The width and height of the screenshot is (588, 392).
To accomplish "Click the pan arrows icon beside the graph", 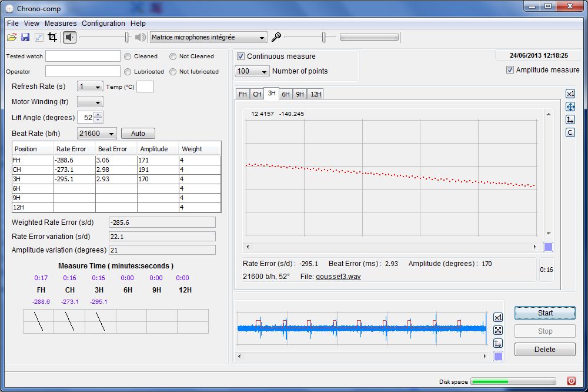I will (570, 107).
